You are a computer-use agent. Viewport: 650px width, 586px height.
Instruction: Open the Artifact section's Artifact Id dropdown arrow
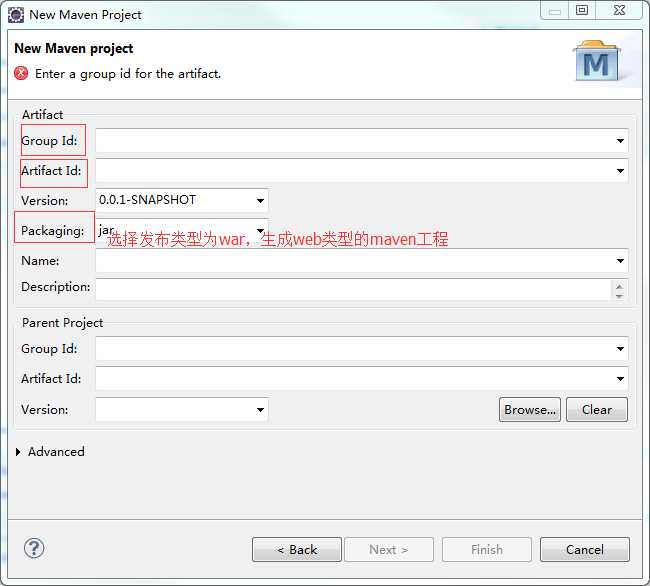(620, 171)
